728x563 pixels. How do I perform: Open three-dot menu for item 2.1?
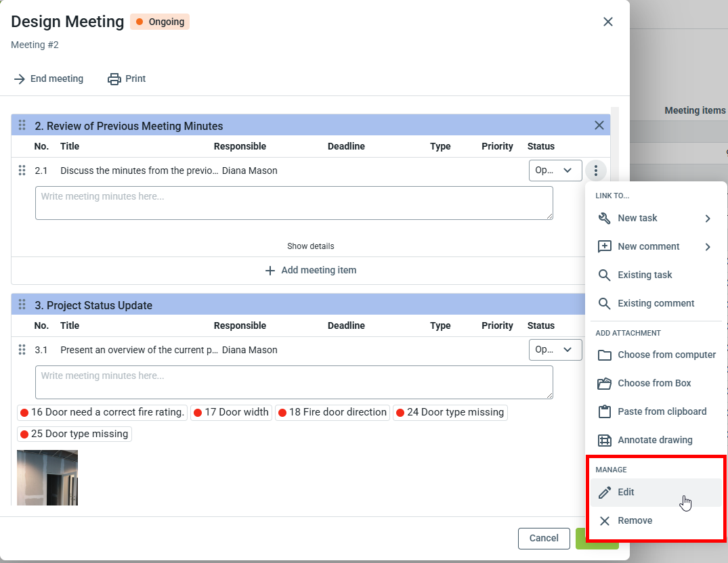pos(595,171)
